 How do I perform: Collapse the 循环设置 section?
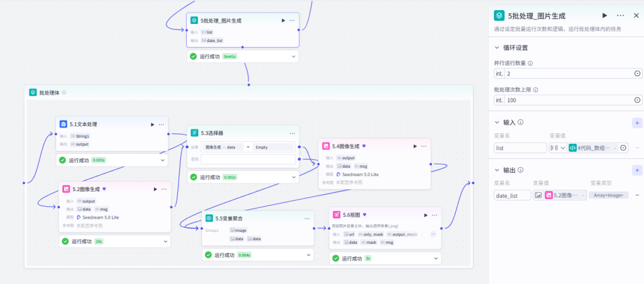[497, 48]
